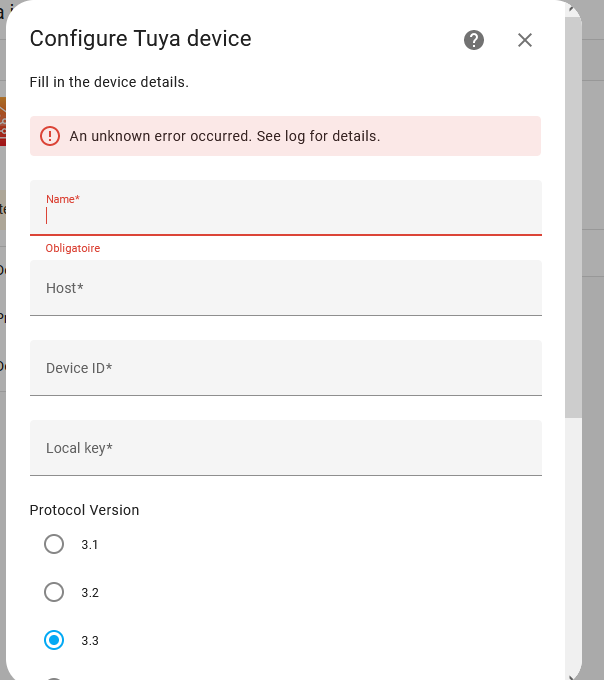Click the Local key input field

(285, 448)
